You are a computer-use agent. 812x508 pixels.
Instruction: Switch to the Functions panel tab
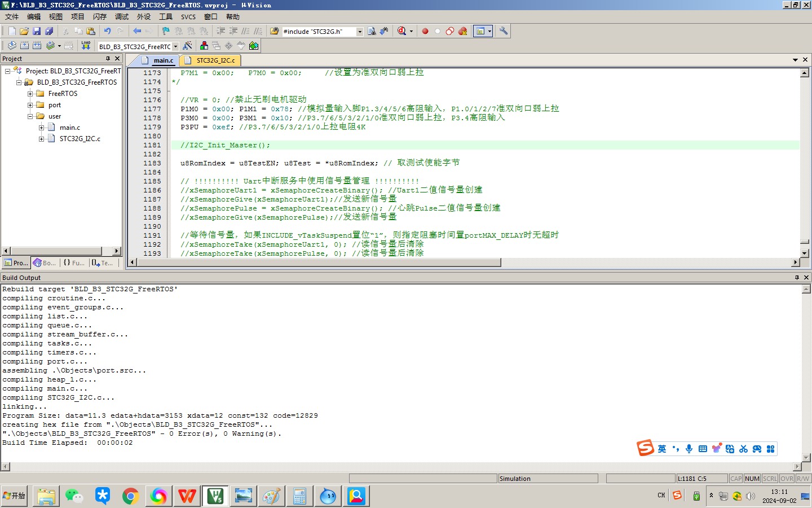pos(74,263)
